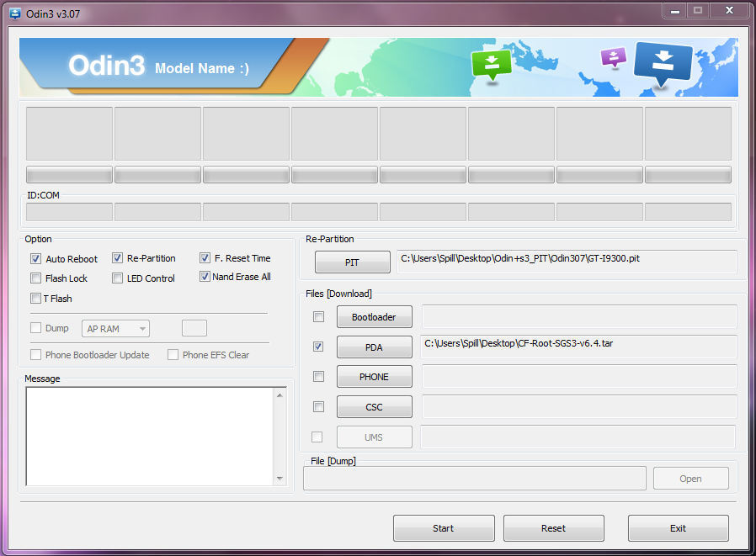756x556 pixels.
Task: Click the UMS button
Action: [374, 437]
